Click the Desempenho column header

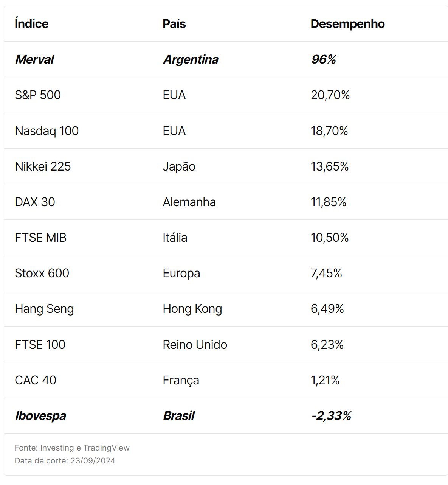click(x=347, y=24)
